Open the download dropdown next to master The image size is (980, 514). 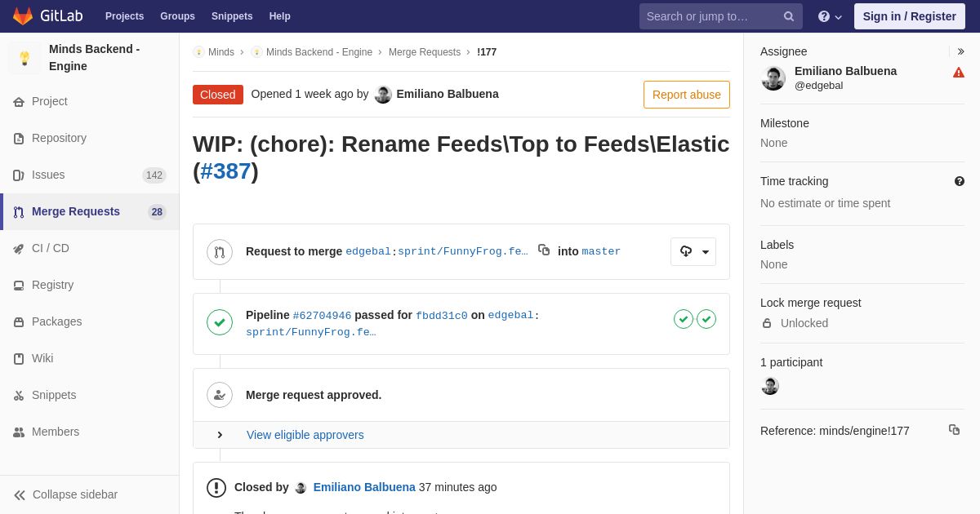click(693, 251)
